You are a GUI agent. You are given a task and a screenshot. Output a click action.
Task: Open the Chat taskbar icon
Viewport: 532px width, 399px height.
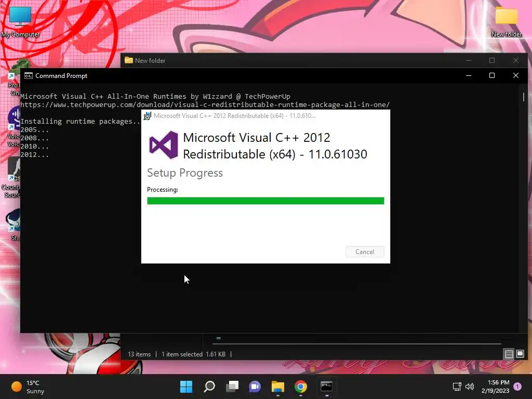[x=255, y=387]
